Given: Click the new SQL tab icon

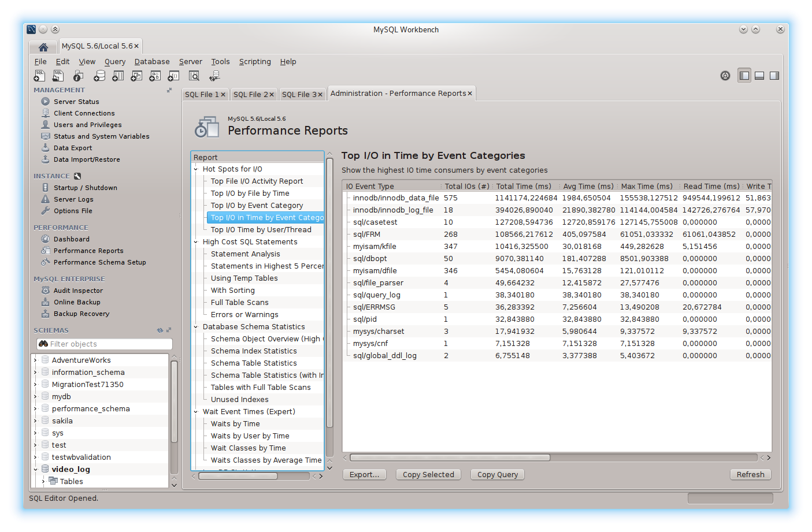Looking at the screenshot, I should pos(39,76).
